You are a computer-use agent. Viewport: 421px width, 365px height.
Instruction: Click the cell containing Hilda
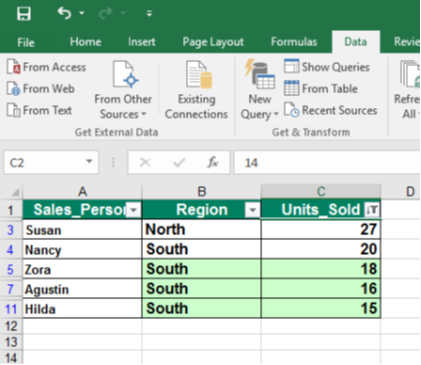click(x=82, y=309)
